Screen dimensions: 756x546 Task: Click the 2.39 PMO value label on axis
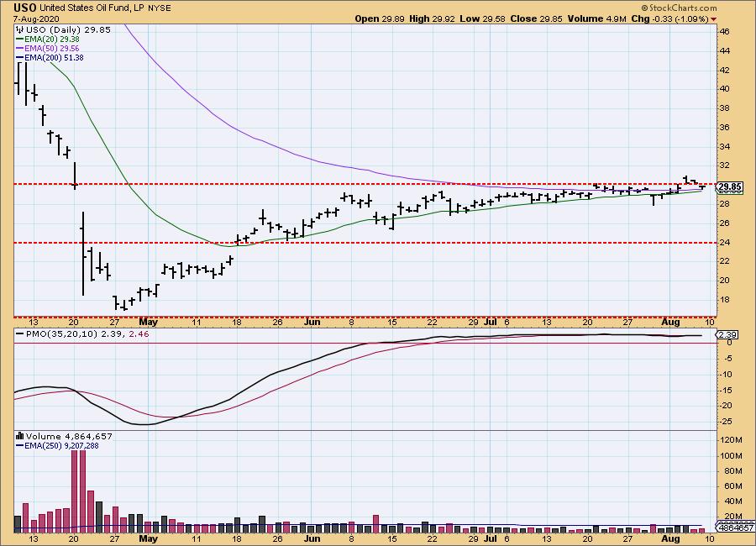tap(727, 334)
